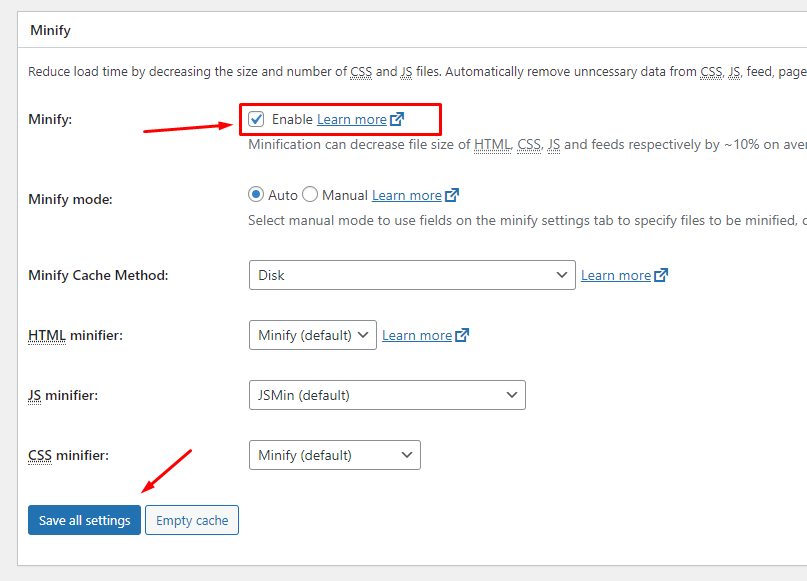
Task: Click the Minify panel header title
Action: pyautogui.click(x=50, y=30)
